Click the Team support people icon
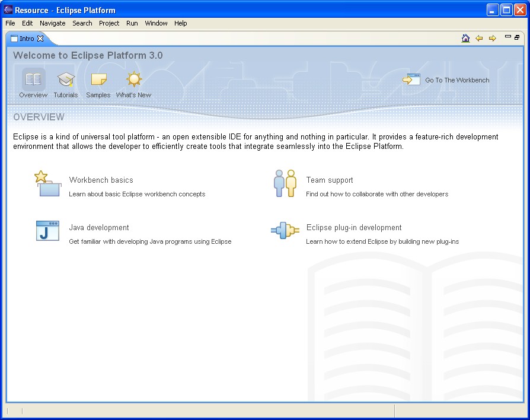 coord(285,183)
